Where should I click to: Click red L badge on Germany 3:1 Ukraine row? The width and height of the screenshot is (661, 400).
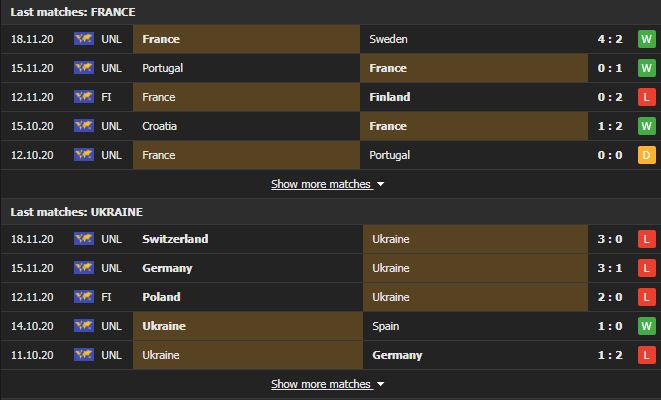(x=646, y=268)
